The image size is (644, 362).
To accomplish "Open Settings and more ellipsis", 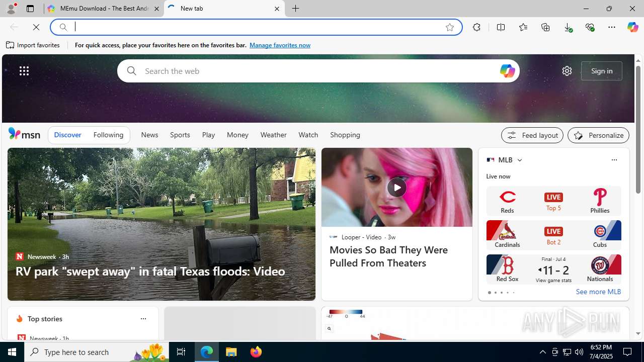I will (x=612, y=27).
